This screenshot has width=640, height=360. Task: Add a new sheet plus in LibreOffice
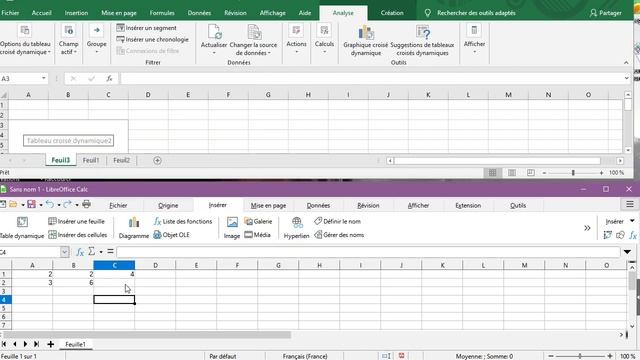point(51,344)
